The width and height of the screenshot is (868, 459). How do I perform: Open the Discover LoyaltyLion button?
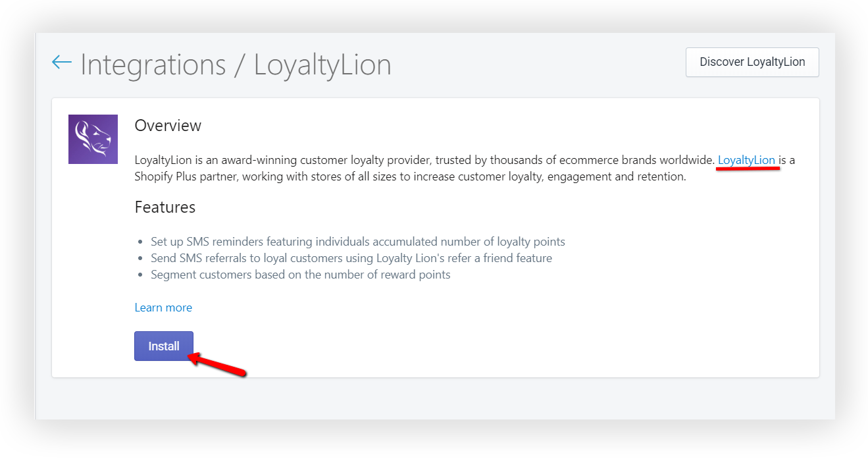(752, 62)
